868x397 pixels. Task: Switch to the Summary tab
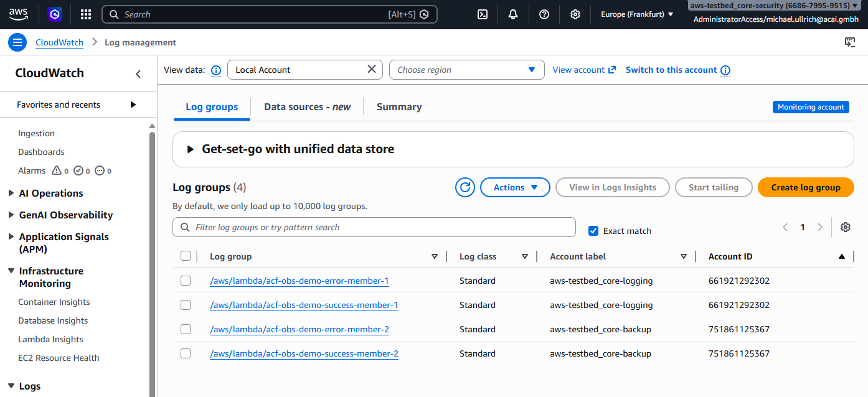[399, 107]
